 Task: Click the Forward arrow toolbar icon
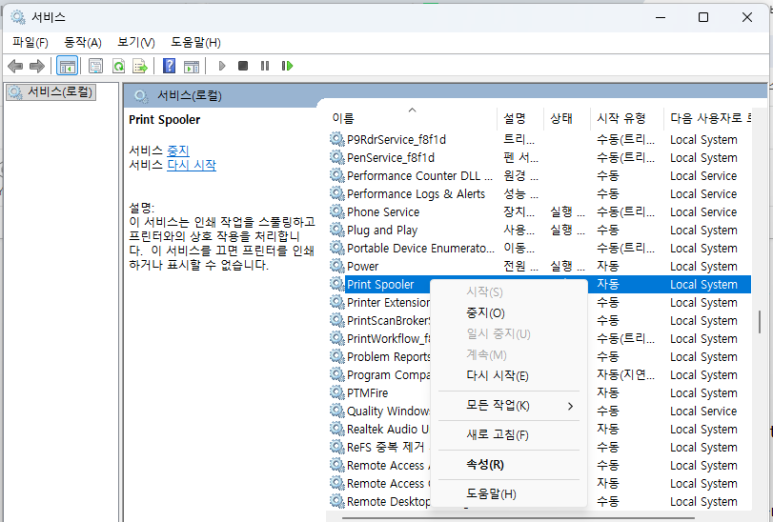37,66
